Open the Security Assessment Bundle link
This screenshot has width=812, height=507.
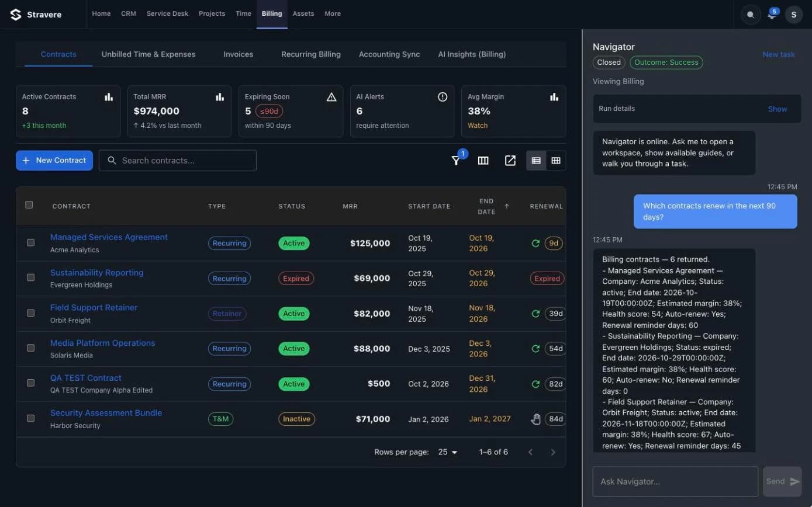point(106,413)
